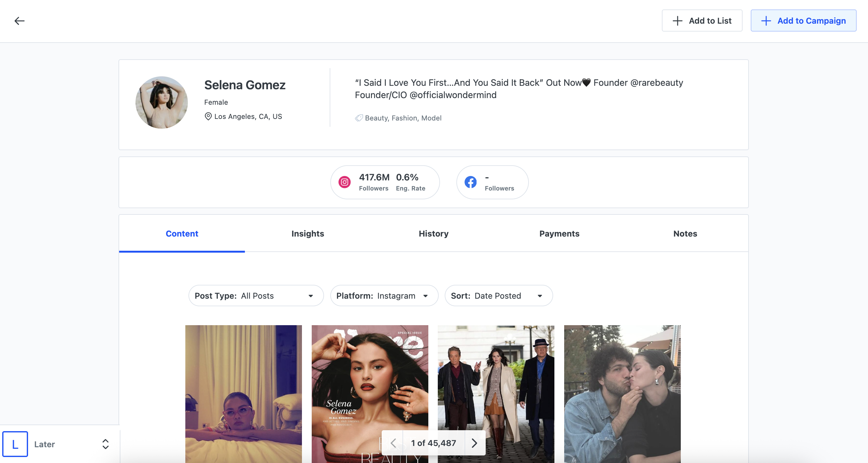Go to previous post with left chevron
Viewport: 868px width, 463px height.
pyautogui.click(x=393, y=443)
